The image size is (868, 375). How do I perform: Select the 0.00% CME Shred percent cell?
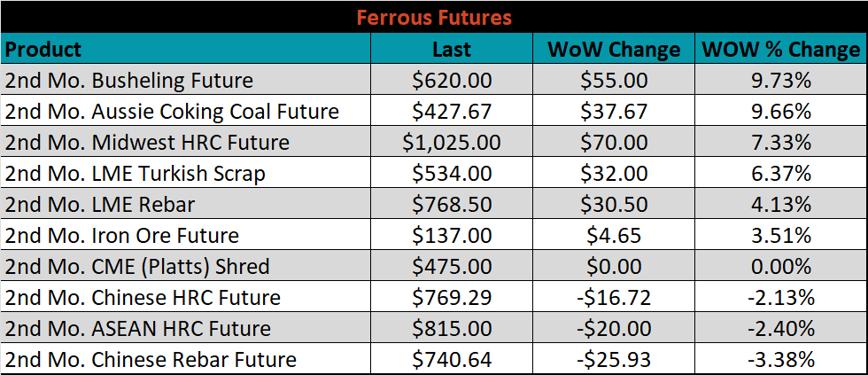pos(781,265)
